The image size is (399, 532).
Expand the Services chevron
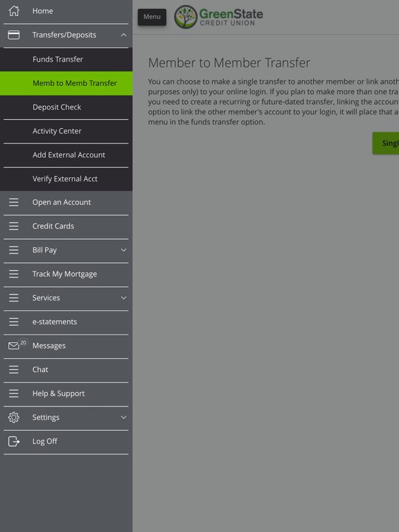pyautogui.click(x=123, y=298)
